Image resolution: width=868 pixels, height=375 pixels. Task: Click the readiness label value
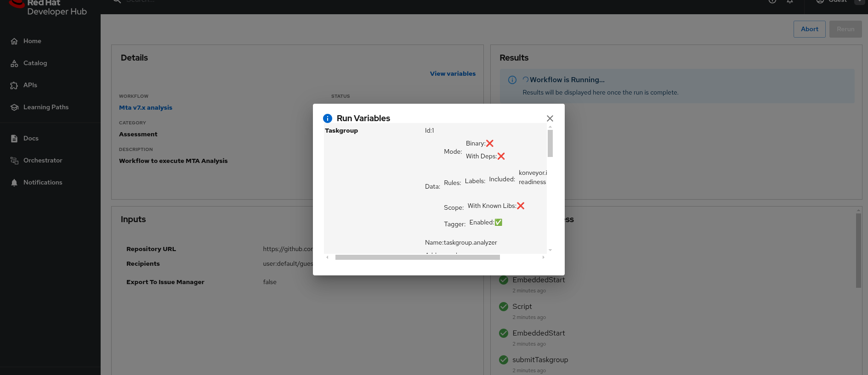pyautogui.click(x=533, y=182)
